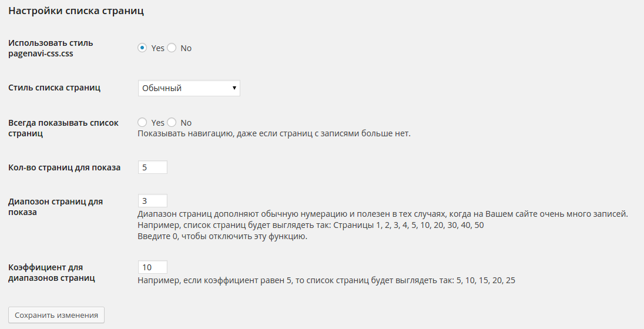The width and height of the screenshot is (644, 329).
Task: Click the "Например, список страниц будет выглядеть" example text
Action: pos(310,226)
